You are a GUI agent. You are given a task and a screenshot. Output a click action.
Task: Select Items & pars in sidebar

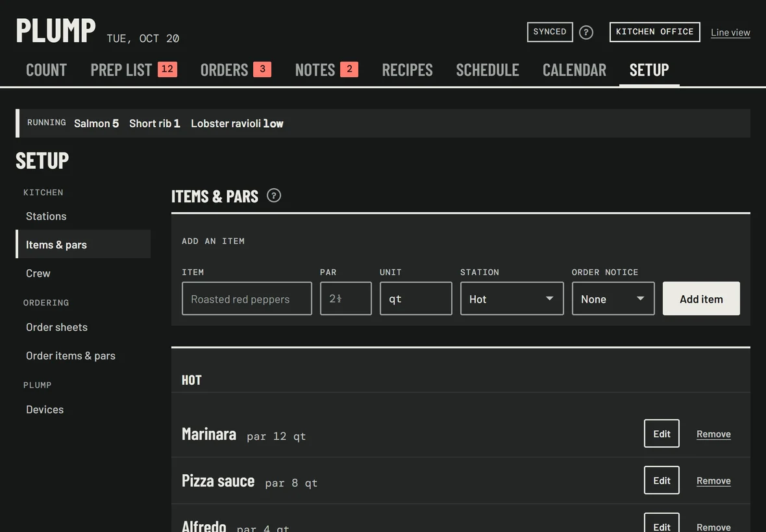coord(83,244)
